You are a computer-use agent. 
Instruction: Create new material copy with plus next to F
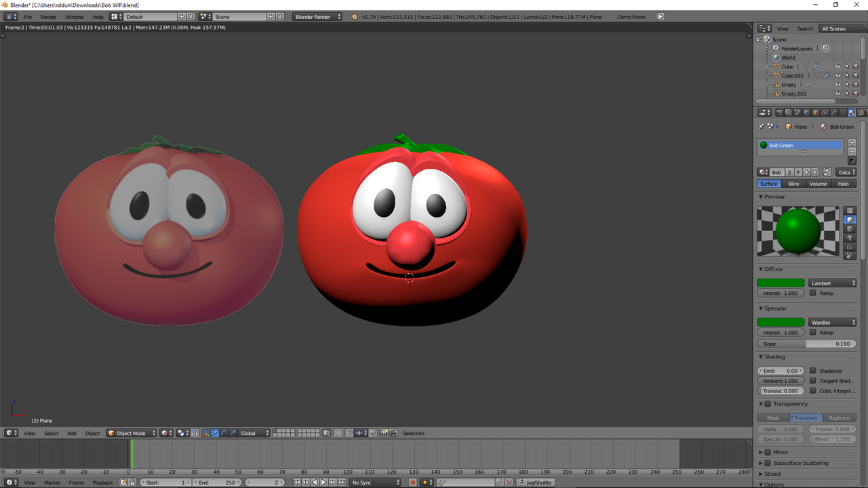[x=806, y=172]
